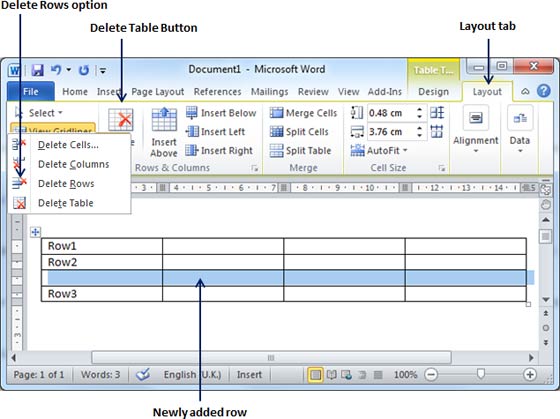The image size is (560, 419).
Task: Switch to the Review tab
Action: click(x=313, y=92)
